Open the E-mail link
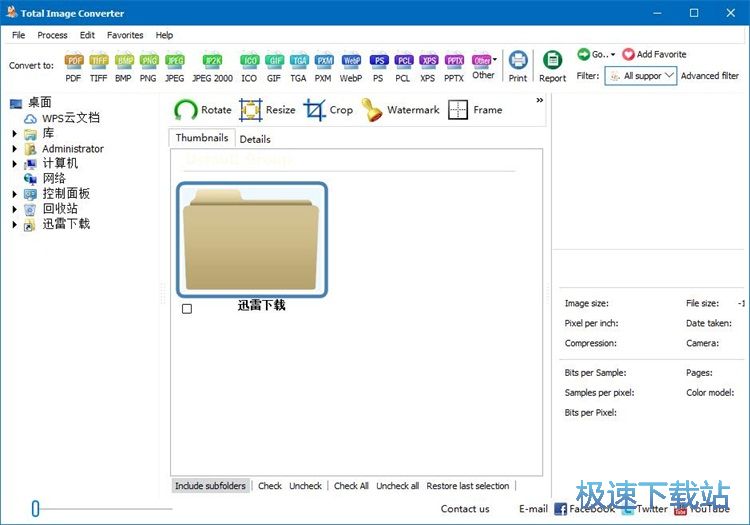The height and width of the screenshot is (525, 750). (x=533, y=509)
